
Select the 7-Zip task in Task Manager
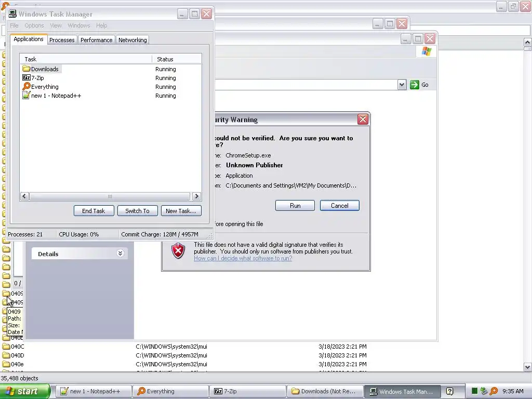click(x=33, y=78)
